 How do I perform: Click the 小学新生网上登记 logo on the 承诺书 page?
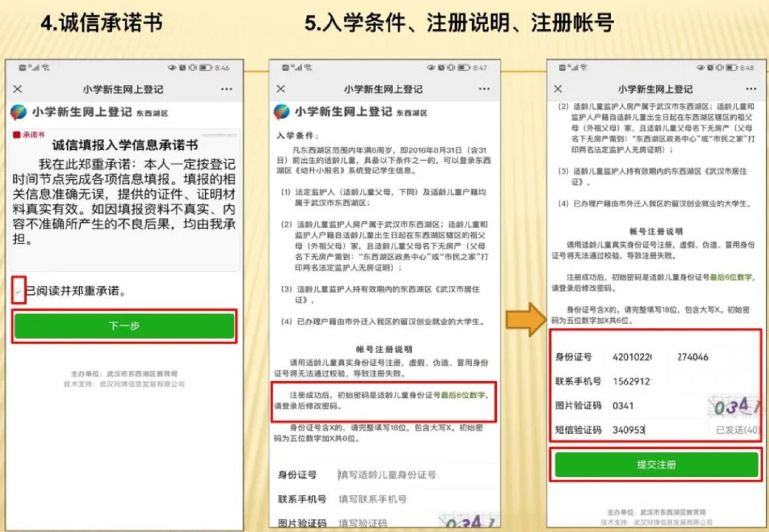pos(19,112)
